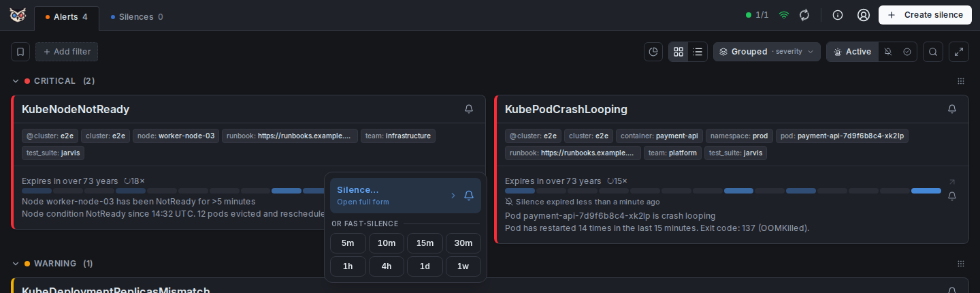Expand view with fullscreen arrows icon
This screenshot has width=980, height=293.
[959, 52]
